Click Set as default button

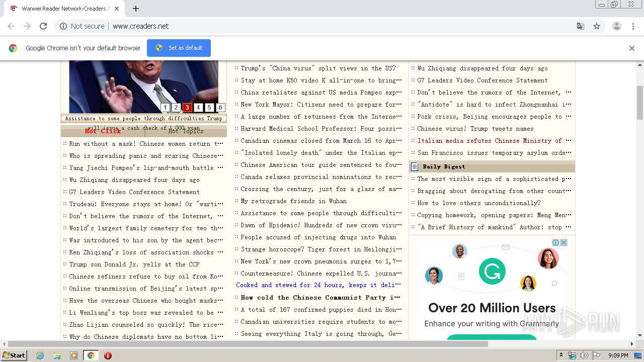click(179, 48)
